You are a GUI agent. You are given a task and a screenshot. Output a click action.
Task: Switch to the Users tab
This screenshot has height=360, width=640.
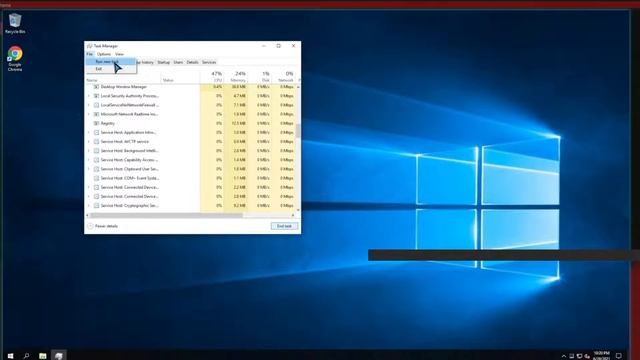coord(178,62)
